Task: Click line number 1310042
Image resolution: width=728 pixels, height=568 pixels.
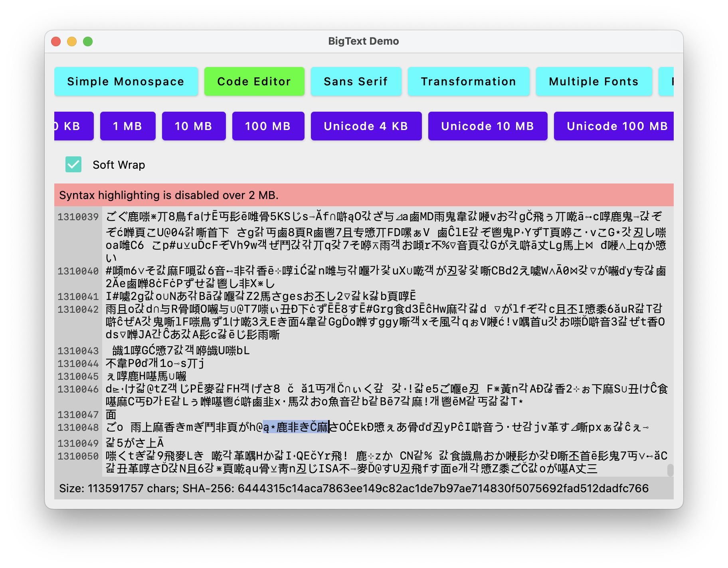Action: click(78, 310)
